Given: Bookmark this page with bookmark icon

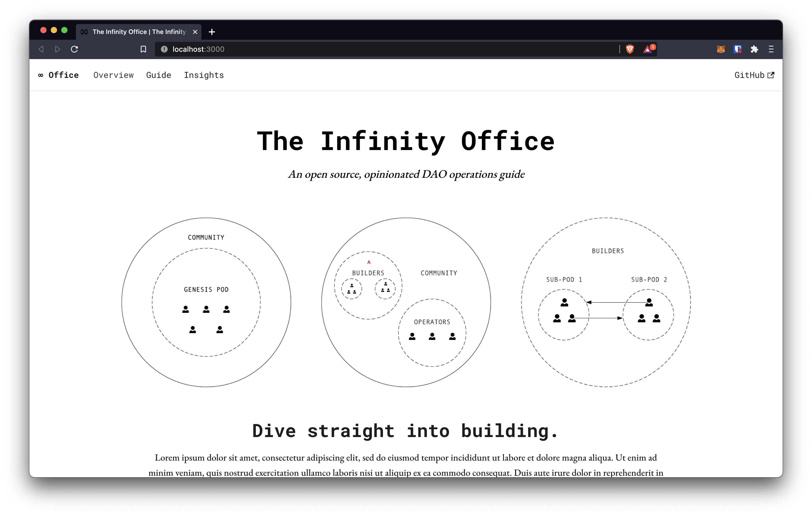Looking at the screenshot, I should point(143,49).
